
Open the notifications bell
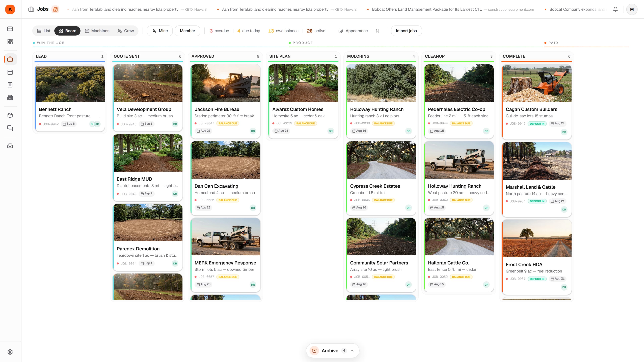615,9
